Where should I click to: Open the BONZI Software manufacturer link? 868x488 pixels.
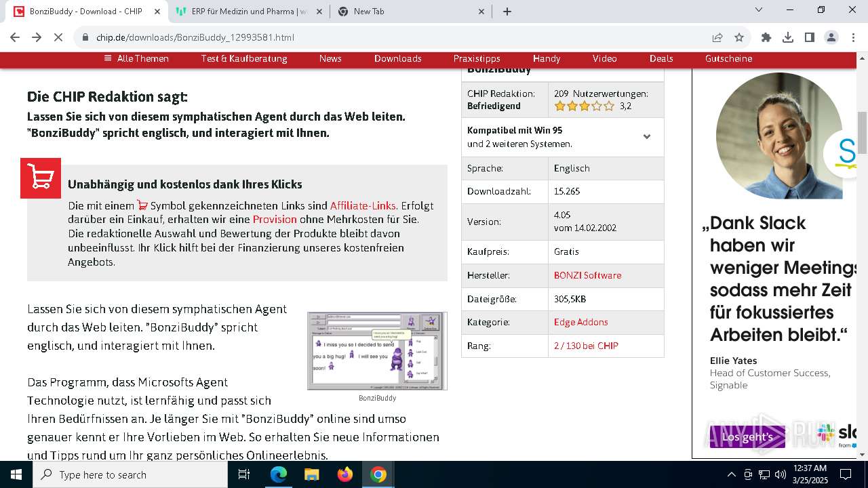(x=587, y=275)
